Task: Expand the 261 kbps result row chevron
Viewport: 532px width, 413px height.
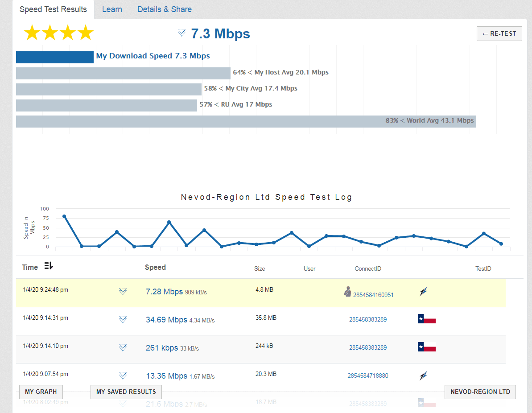Action: [x=123, y=348]
